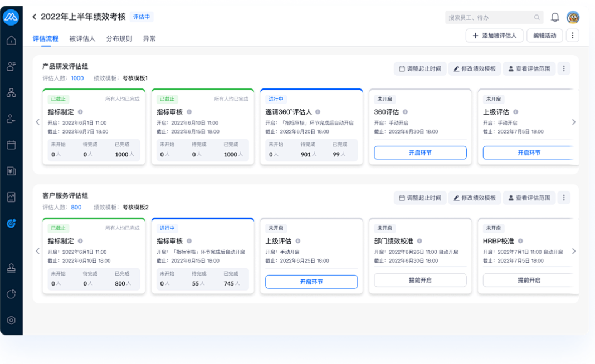Open the personnel transfer sidebar icon
The image size is (595, 364).
pyautogui.click(x=11, y=119)
